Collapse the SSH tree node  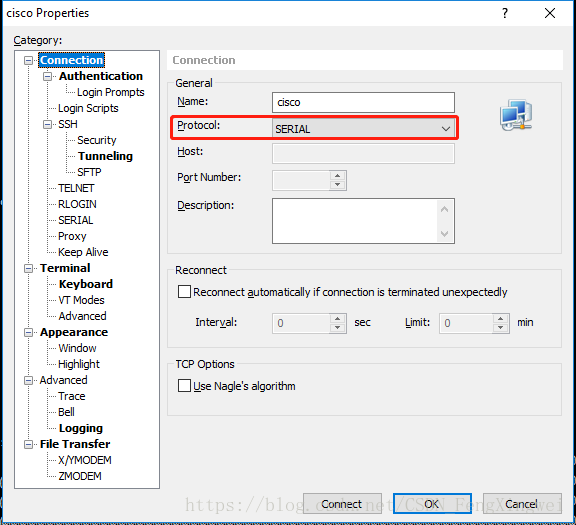(x=47, y=124)
